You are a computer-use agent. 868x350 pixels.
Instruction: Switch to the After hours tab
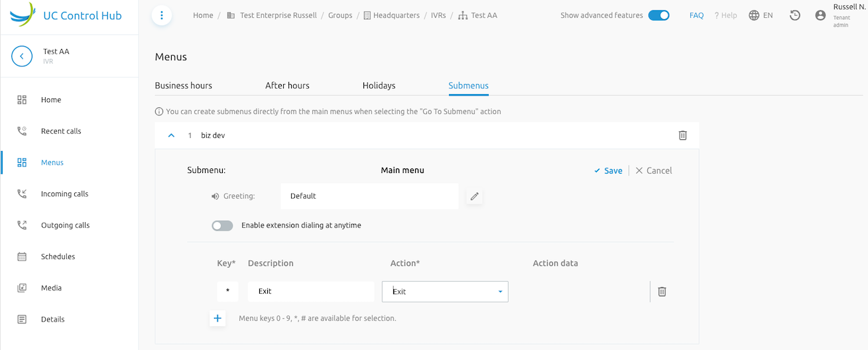(287, 86)
